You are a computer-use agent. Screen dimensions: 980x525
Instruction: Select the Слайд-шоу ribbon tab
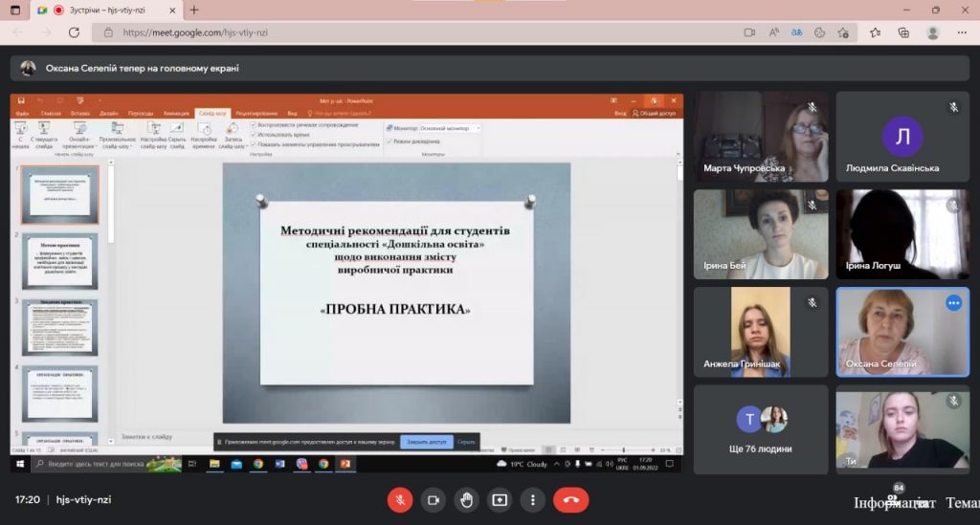coord(212,113)
